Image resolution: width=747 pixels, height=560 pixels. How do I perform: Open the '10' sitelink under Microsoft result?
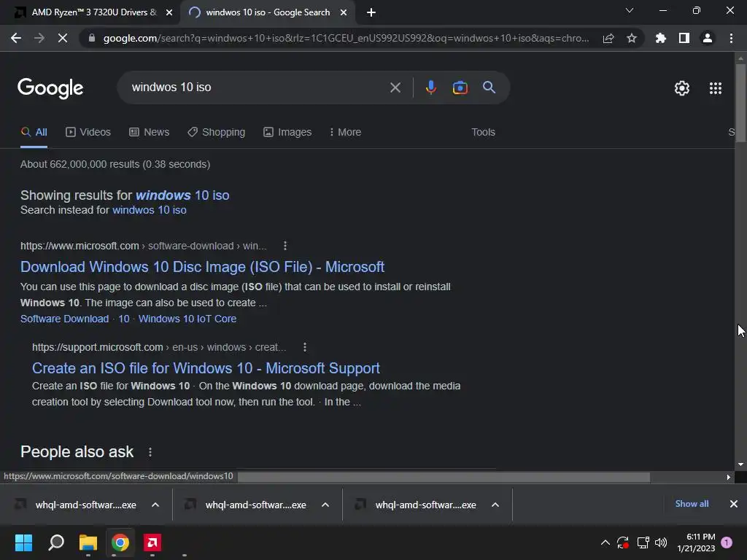[124, 319]
